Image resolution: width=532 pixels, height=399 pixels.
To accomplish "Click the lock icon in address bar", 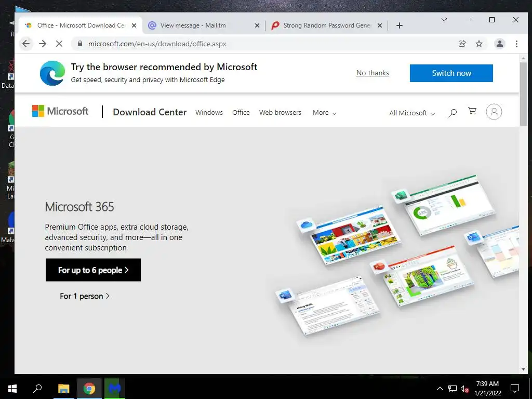I will click(x=80, y=44).
